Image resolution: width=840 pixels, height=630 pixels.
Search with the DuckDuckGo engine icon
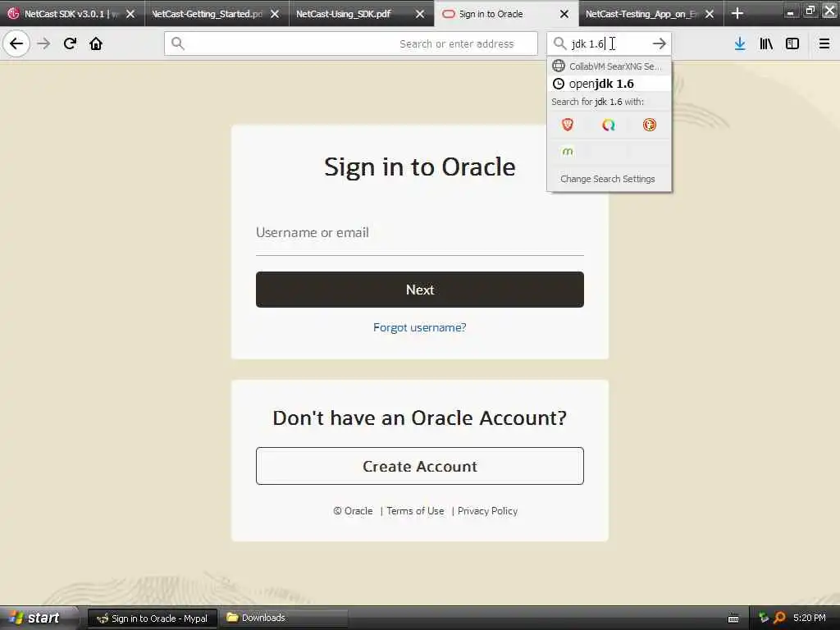(x=650, y=125)
